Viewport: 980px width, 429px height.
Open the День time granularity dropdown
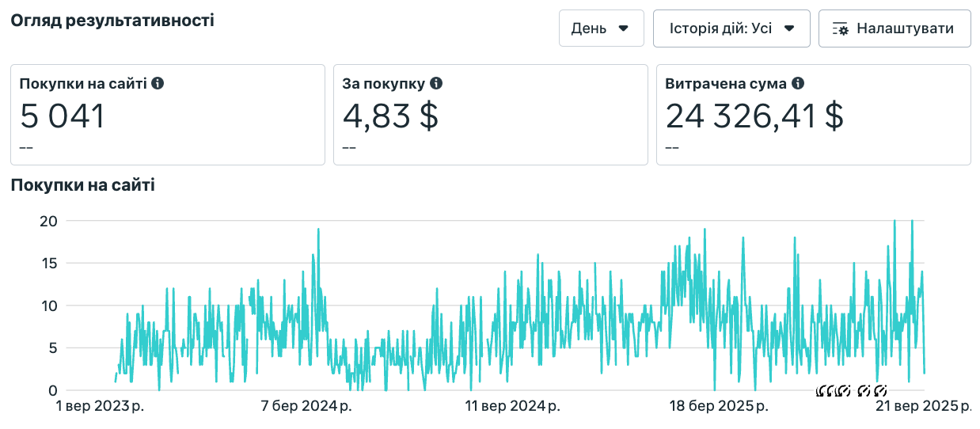tap(601, 28)
